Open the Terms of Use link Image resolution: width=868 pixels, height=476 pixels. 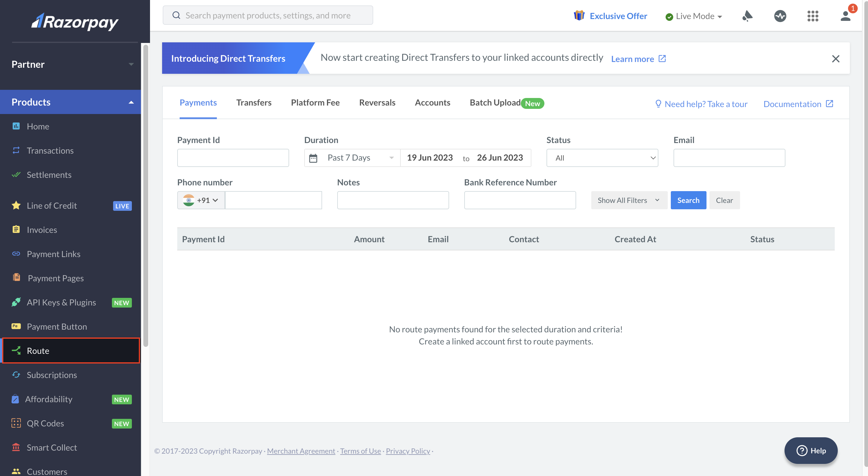pos(360,451)
